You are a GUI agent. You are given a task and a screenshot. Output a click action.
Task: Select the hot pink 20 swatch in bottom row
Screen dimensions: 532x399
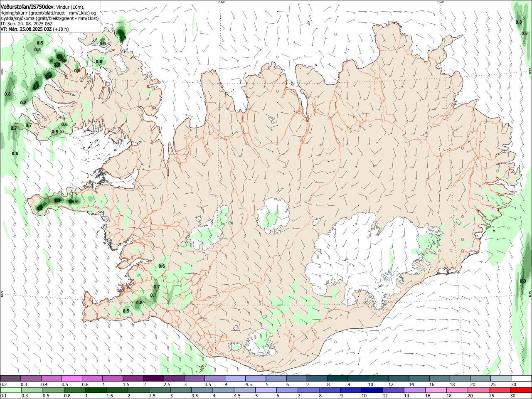coord(479,390)
